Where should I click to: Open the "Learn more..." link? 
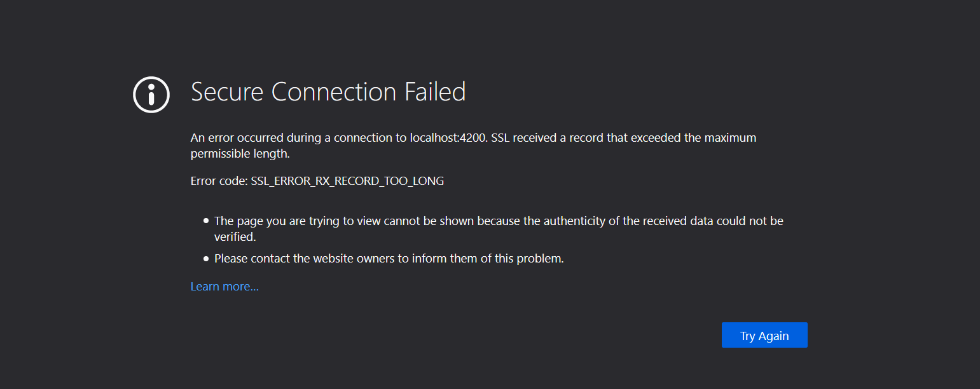(x=224, y=286)
